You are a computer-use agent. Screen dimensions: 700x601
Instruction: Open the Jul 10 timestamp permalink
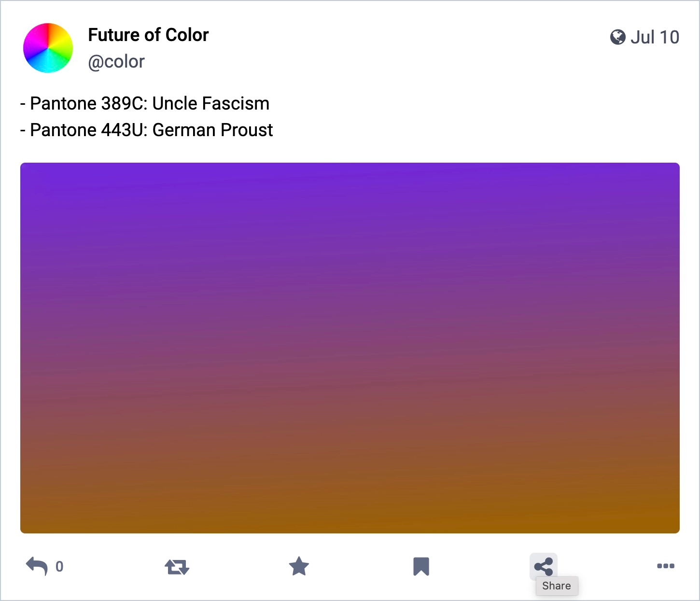point(655,37)
